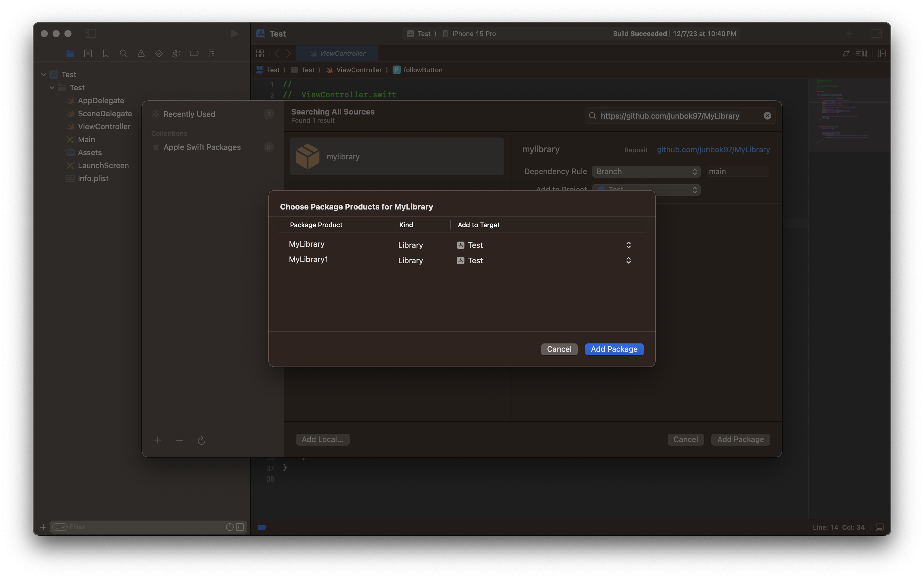Open the Find navigator magnifier icon
The width and height of the screenshot is (924, 579).
click(123, 54)
